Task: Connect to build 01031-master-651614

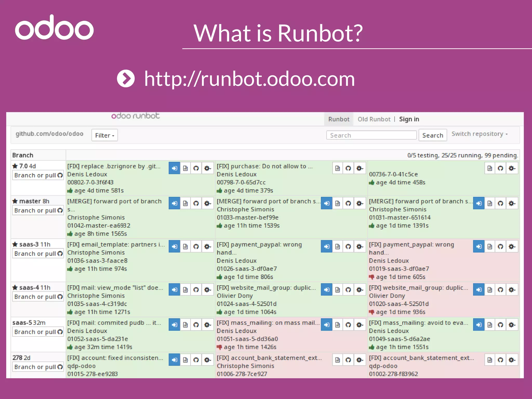Action: click(x=479, y=203)
